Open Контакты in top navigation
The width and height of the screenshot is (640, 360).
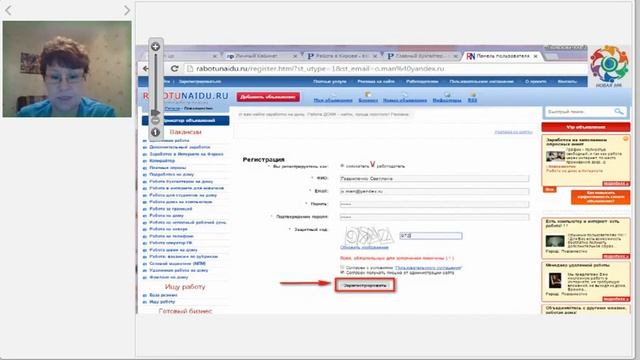tap(567, 82)
